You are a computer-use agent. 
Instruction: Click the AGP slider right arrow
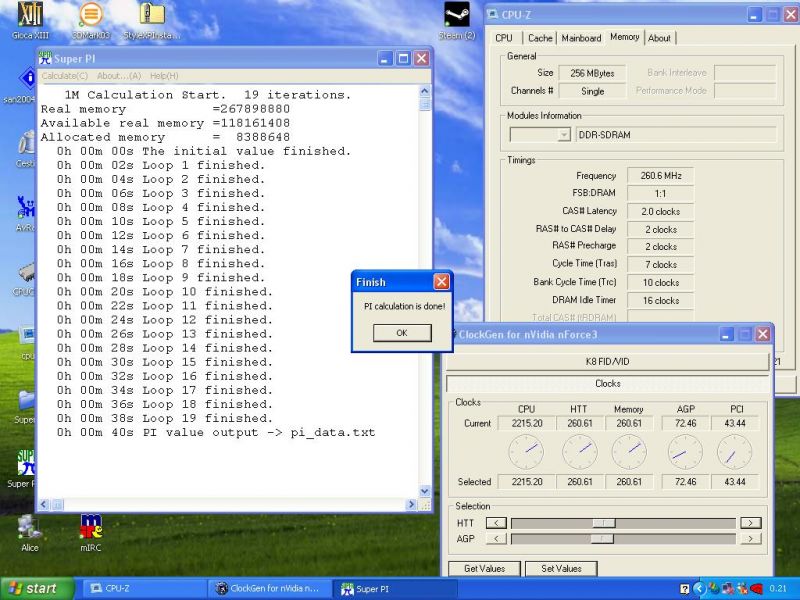click(x=750, y=539)
